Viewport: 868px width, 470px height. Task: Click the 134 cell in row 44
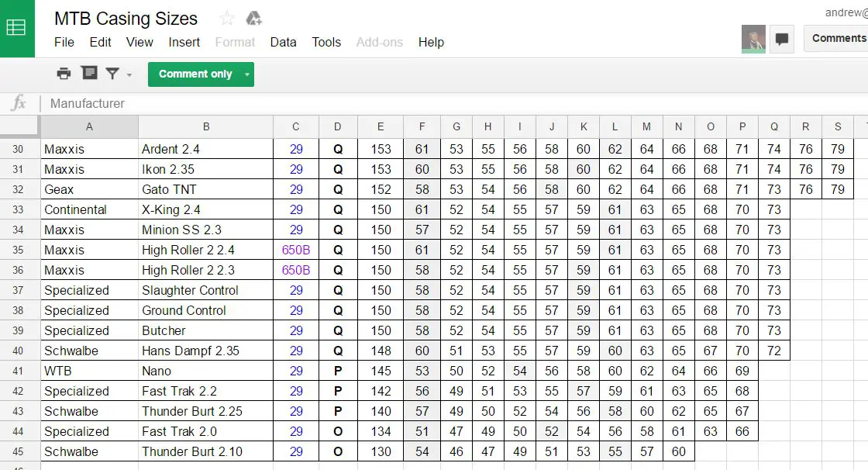point(381,432)
